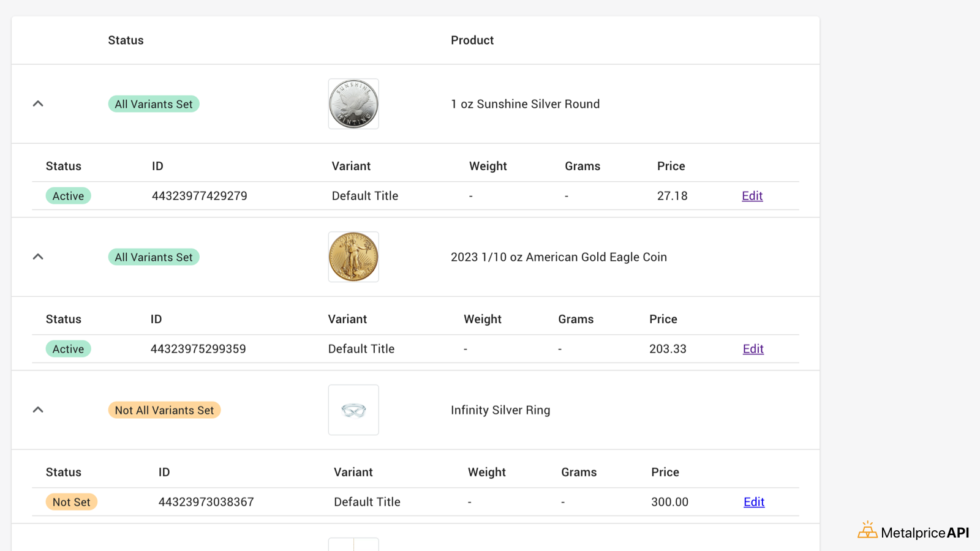980x551 pixels.
Task: Click the Not Set status badge
Action: point(71,501)
